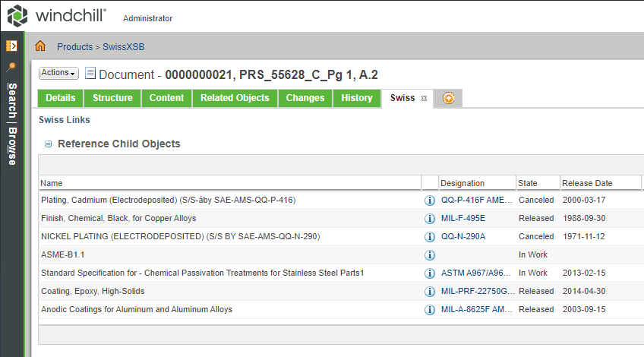The image size is (644, 357).
Task: Click the release date '1988-09-30'
Action: (584, 218)
